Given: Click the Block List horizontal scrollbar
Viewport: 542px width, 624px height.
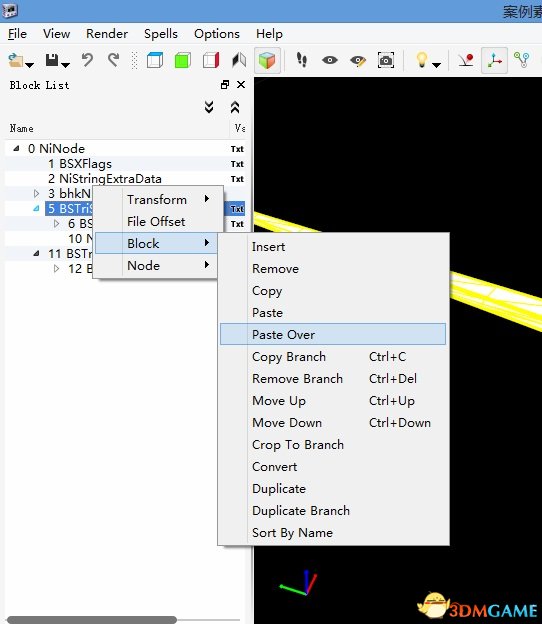Looking at the screenshot, I should [x=92, y=620].
